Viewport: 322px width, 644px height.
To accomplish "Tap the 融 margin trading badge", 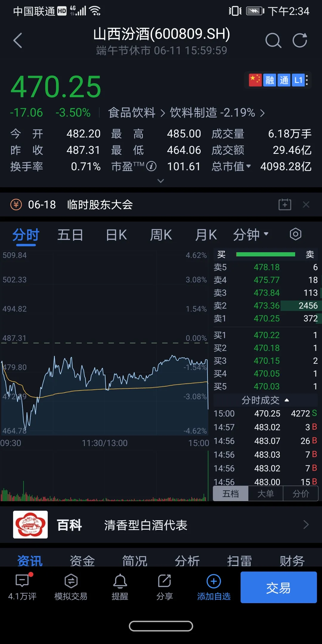I will (x=270, y=80).
